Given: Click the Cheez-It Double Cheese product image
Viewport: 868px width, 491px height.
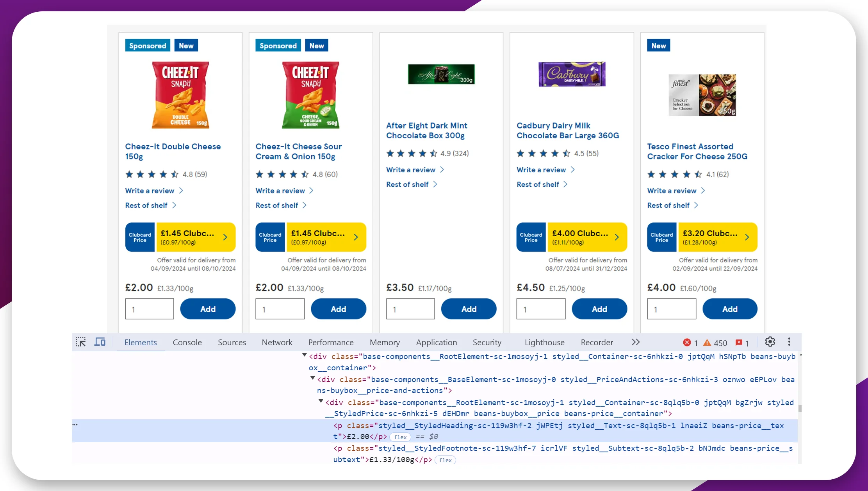Looking at the screenshot, I should (x=180, y=95).
